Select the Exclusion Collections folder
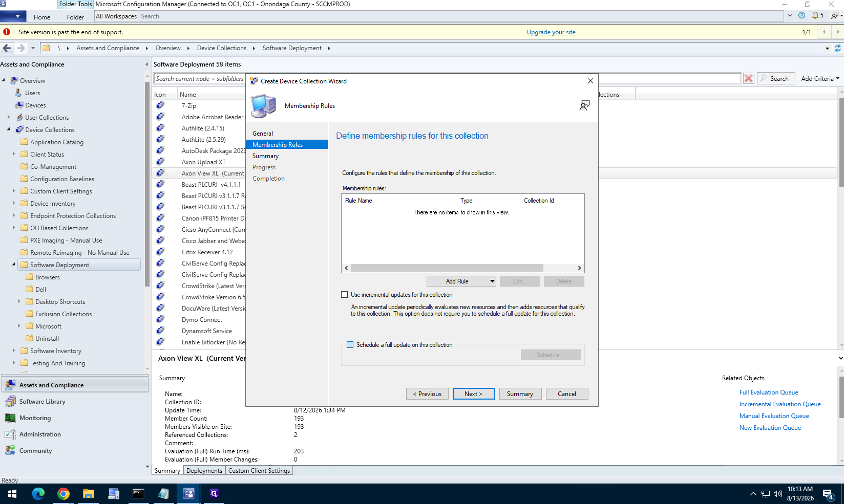The width and height of the screenshot is (844, 504). pyautogui.click(x=64, y=314)
